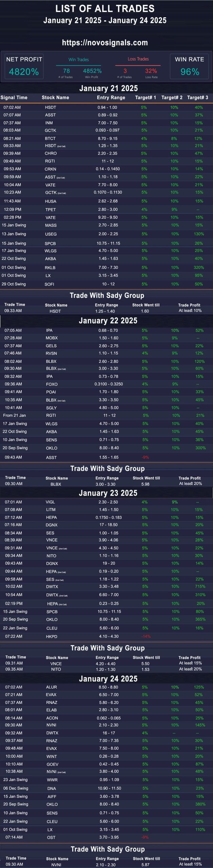Click the Signal Time column header
Viewport: 213px width, 868px height.
click(14, 97)
